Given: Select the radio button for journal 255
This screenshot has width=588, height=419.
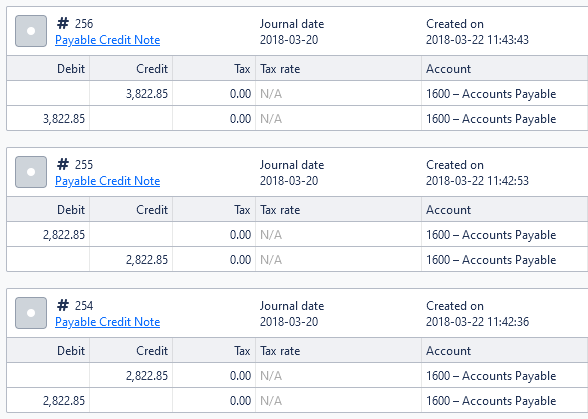Looking at the screenshot, I should click(x=31, y=172).
